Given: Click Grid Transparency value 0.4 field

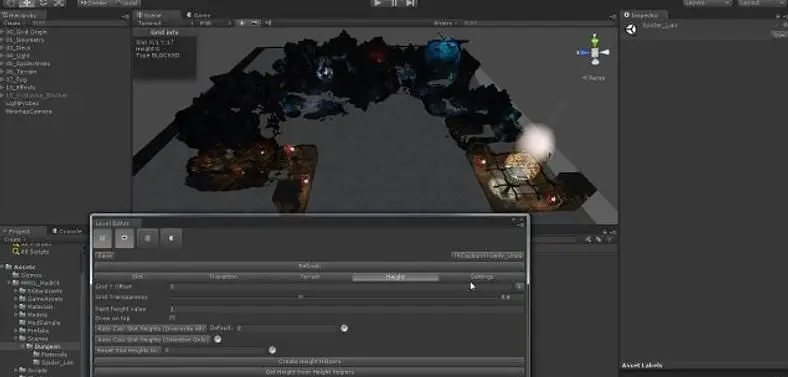Looking at the screenshot, I should [x=512, y=297].
